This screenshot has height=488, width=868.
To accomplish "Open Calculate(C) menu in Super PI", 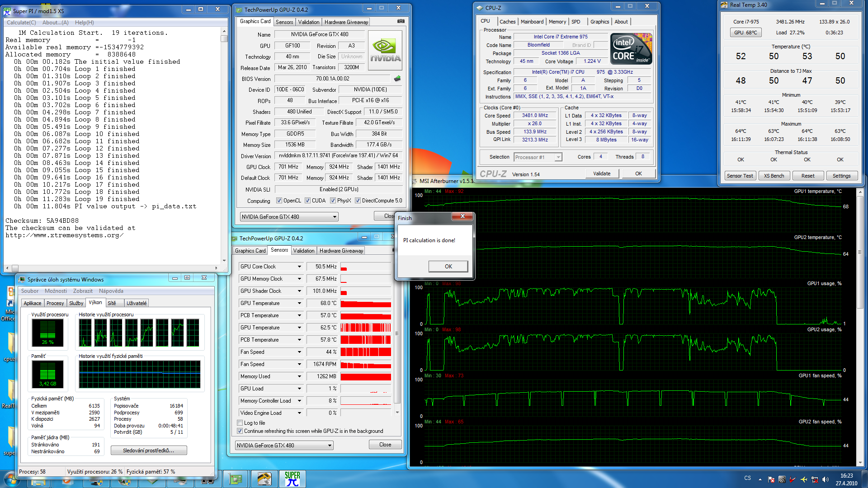I will (21, 23).
